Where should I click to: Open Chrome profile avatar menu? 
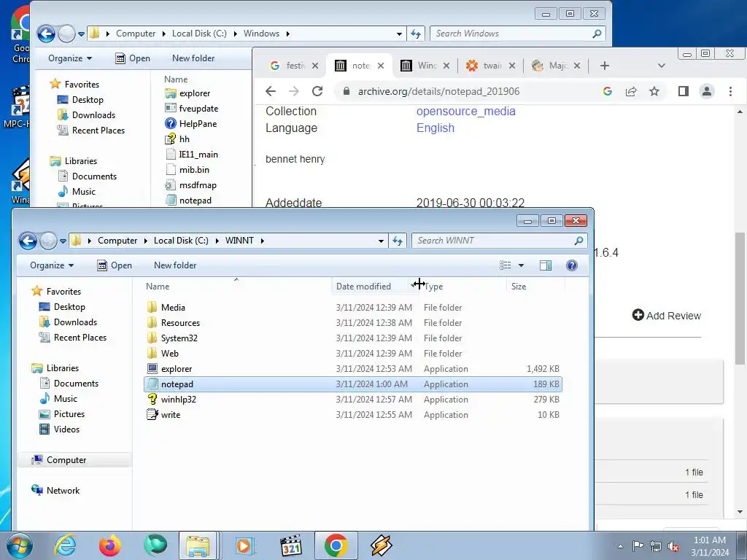tap(707, 91)
